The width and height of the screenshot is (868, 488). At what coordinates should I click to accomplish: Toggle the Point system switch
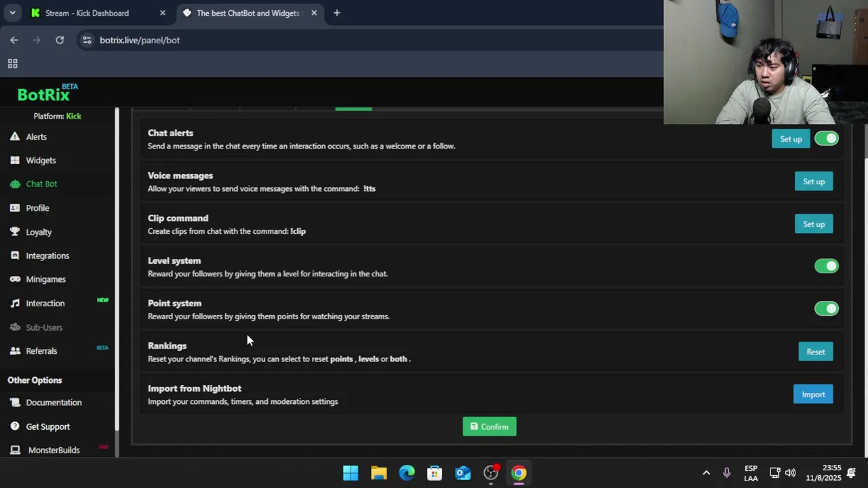pos(827,309)
